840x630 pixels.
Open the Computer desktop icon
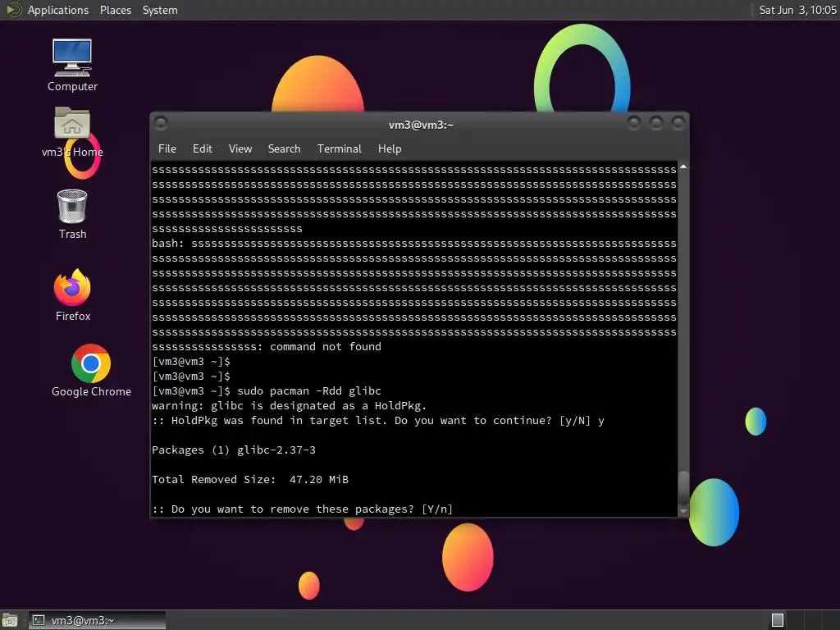(72, 65)
